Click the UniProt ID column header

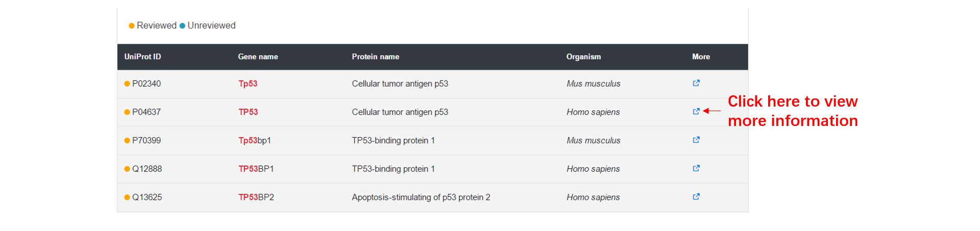[x=142, y=57]
